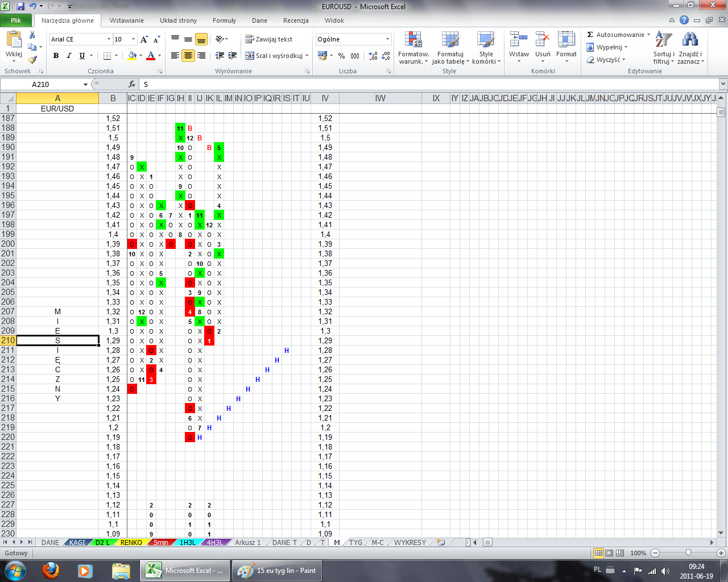Switch to the Wstawianie ribbon tab
Screen dimensions: 728x582
pyautogui.click(x=127, y=20)
